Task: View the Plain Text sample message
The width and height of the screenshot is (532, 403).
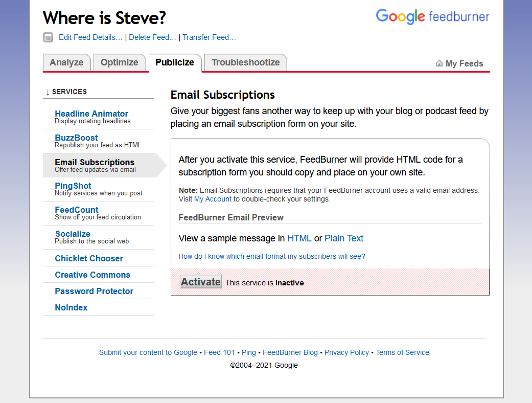Action: click(344, 238)
